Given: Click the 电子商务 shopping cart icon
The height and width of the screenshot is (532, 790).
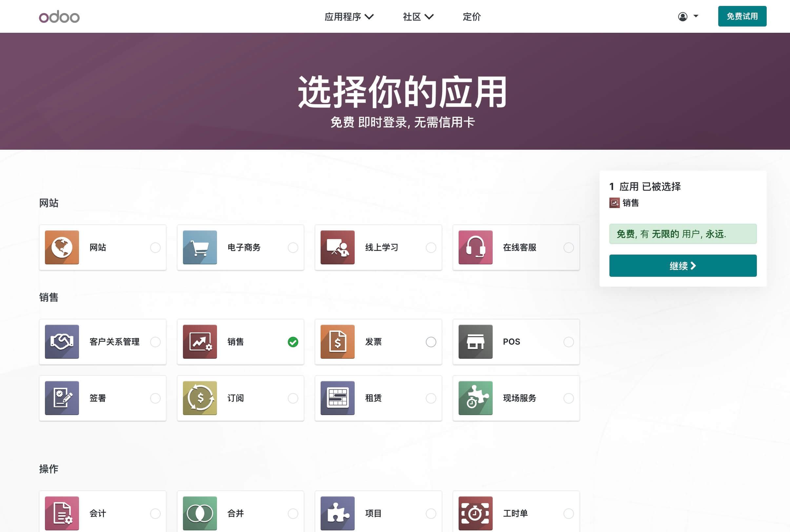Looking at the screenshot, I should click(200, 247).
